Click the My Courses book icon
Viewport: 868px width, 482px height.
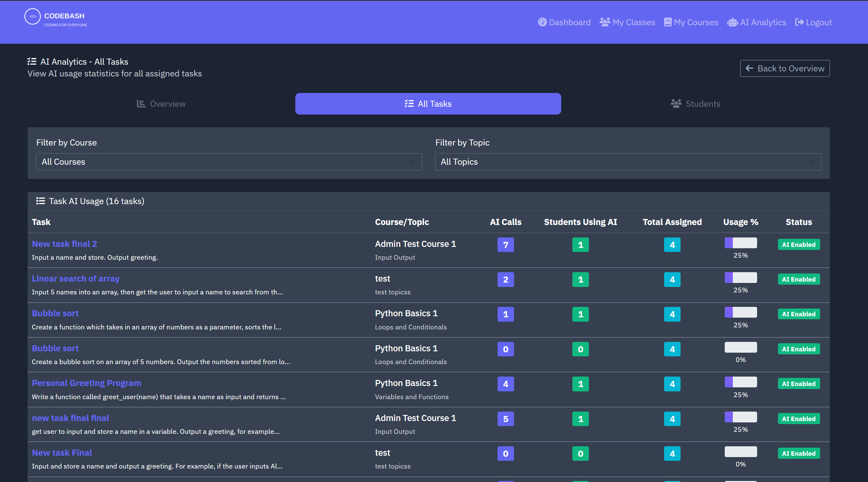tap(667, 22)
